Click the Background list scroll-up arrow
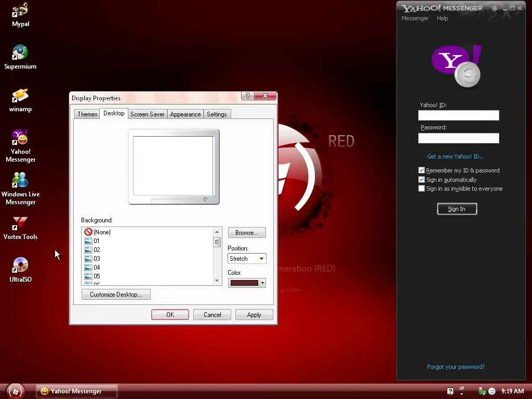532x399 pixels. click(217, 232)
